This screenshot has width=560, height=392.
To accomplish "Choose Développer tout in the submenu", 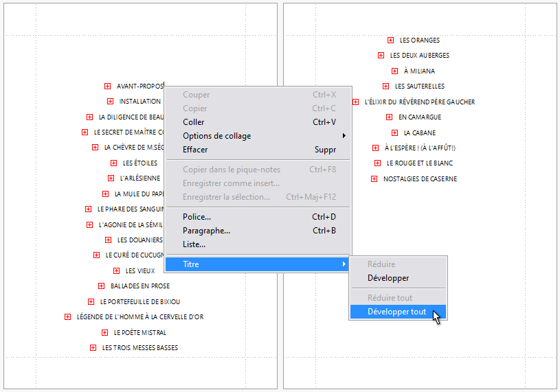I will 396,312.
